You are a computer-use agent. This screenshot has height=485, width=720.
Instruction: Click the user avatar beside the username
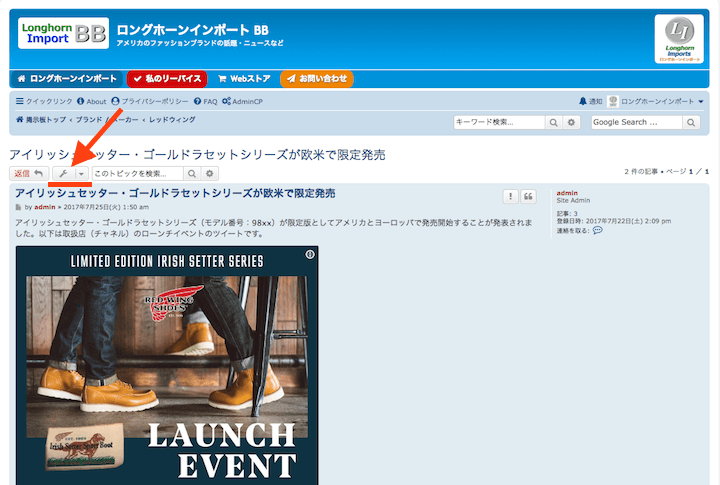point(613,102)
